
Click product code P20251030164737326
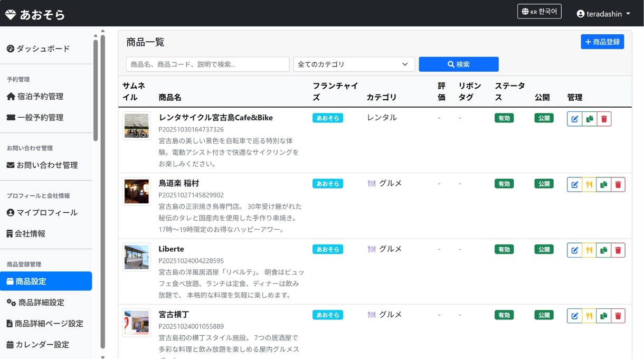click(191, 129)
